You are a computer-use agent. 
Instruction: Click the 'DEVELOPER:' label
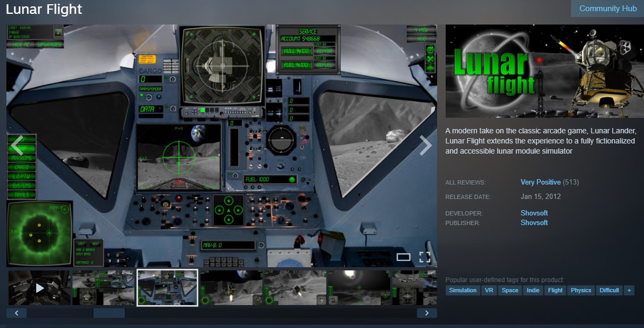tap(464, 213)
